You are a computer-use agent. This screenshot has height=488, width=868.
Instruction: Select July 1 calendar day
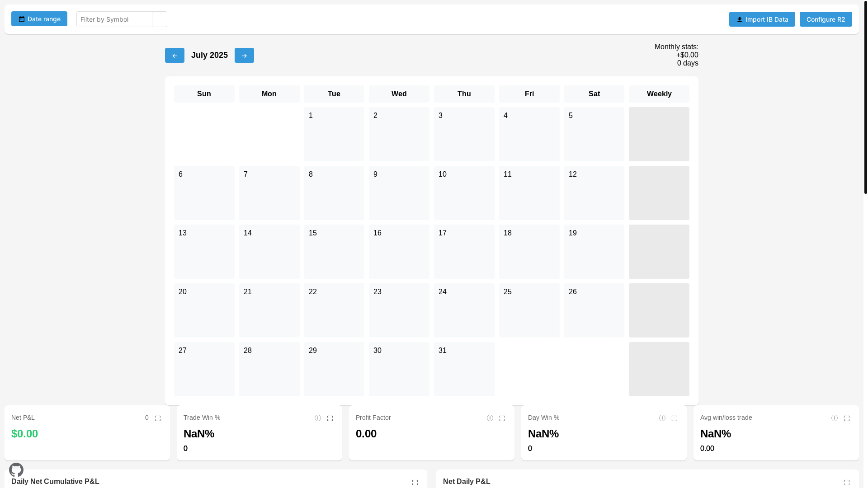(334, 134)
